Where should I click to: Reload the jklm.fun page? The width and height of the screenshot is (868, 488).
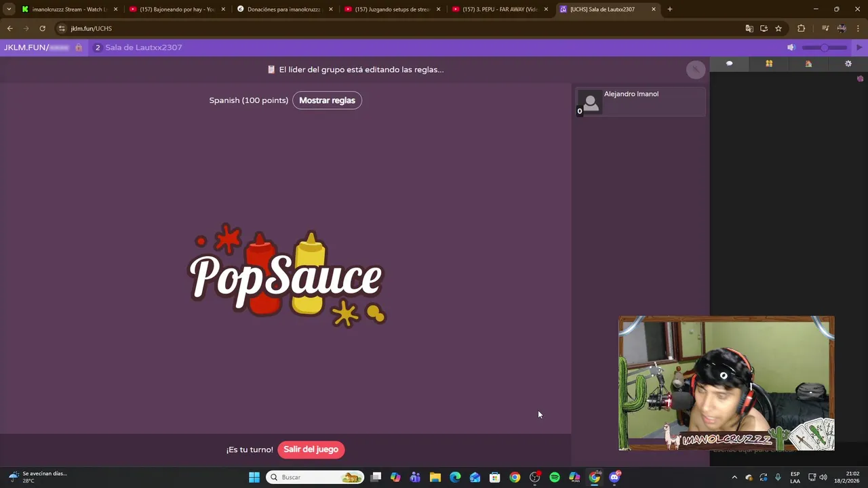pyautogui.click(x=42, y=28)
